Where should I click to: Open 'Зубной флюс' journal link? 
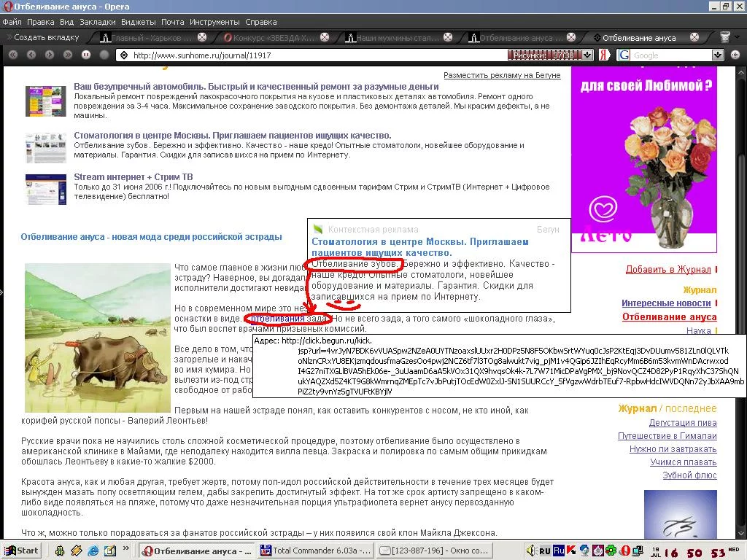[x=690, y=475]
